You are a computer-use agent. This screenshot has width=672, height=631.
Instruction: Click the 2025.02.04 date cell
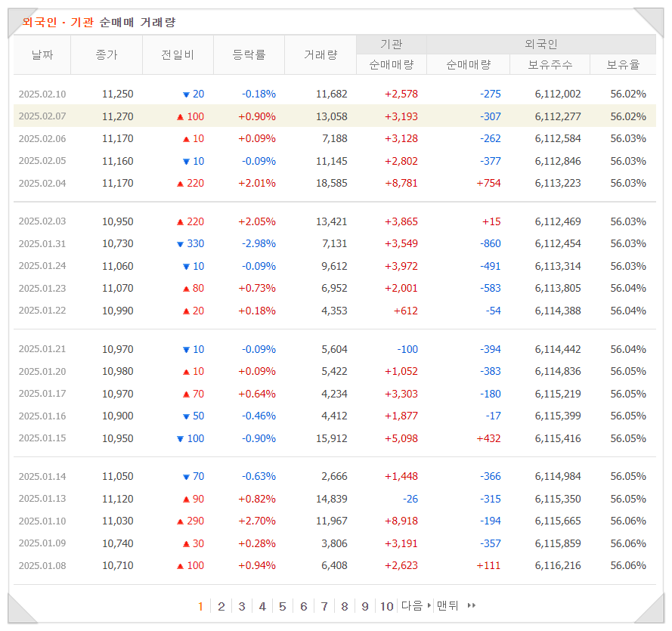pos(42,184)
